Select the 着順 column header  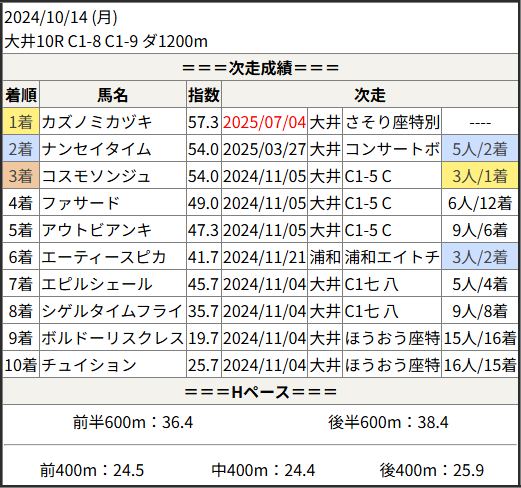click(x=21, y=95)
